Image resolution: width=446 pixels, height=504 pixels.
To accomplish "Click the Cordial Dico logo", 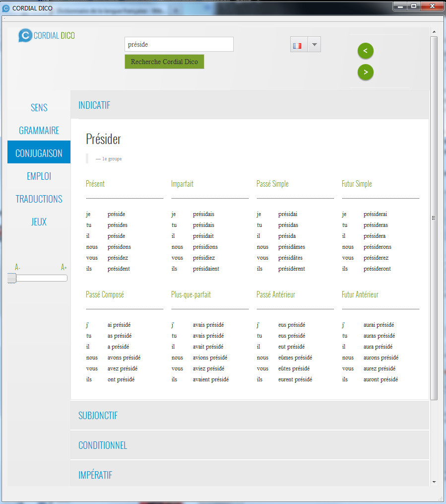I will point(47,35).
